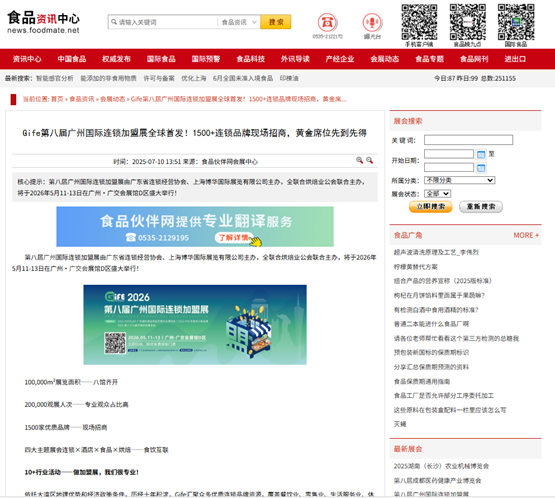Screen dimensions: 555x498
Task: Click the MORE + link in 食品广角
Action: click(x=526, y=235)
